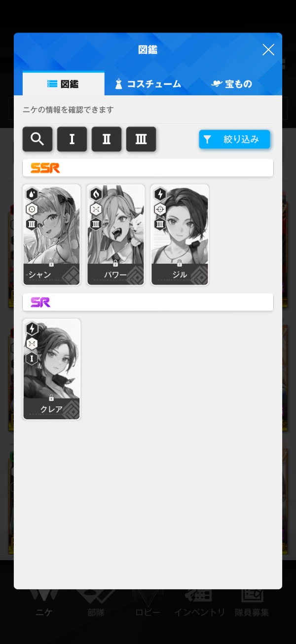
Task: Open the クレア character card
Action: (51, 369)
